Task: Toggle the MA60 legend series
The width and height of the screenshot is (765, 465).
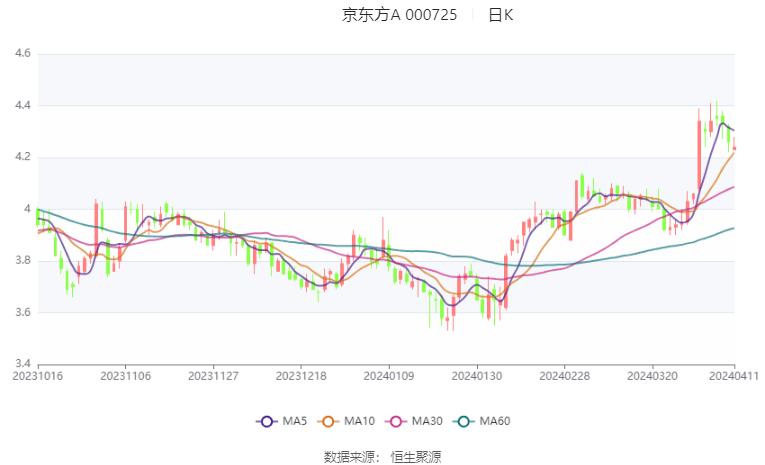Action: [x=482, y=421]
